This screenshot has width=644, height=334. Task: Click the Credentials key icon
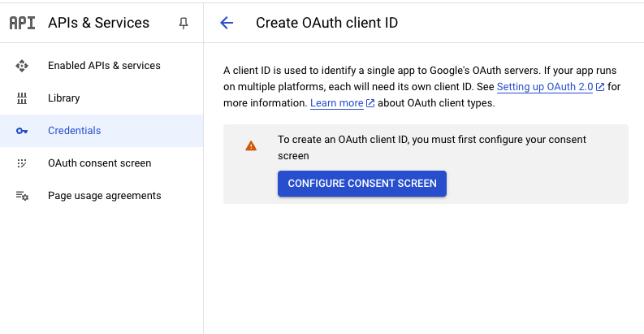(22, 131)
